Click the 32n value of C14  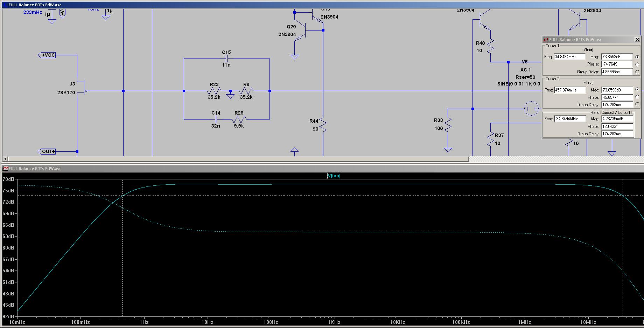point(216,126)
